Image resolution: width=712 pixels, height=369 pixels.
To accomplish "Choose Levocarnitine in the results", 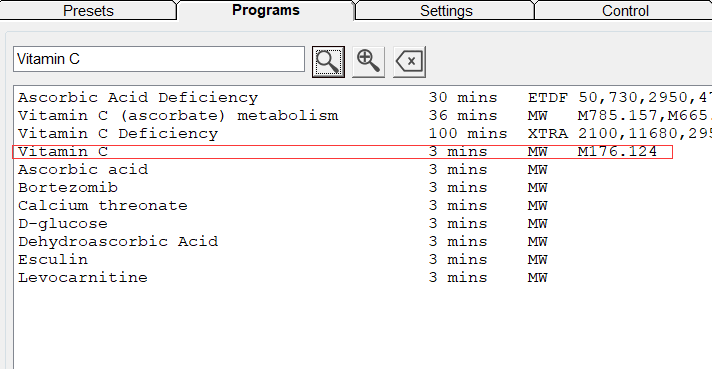I will coord(363,277).
